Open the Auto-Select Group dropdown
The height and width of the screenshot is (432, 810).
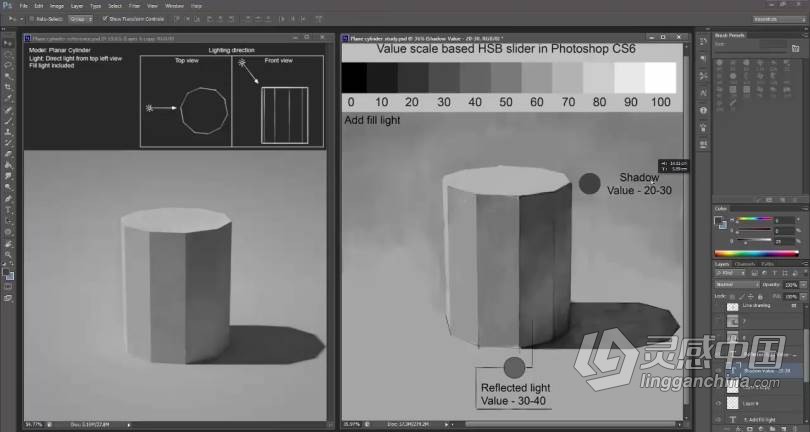point(81,19)
